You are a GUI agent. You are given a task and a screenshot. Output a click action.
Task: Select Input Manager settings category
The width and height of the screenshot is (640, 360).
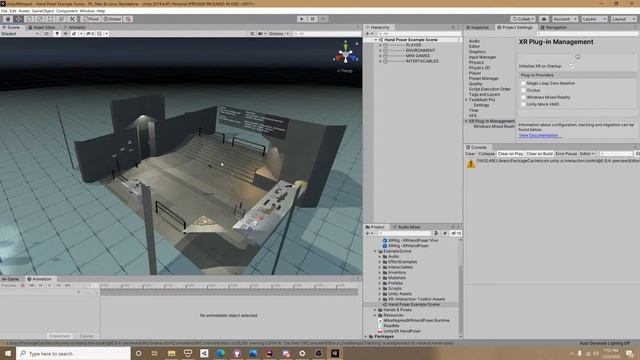point(482,57)
